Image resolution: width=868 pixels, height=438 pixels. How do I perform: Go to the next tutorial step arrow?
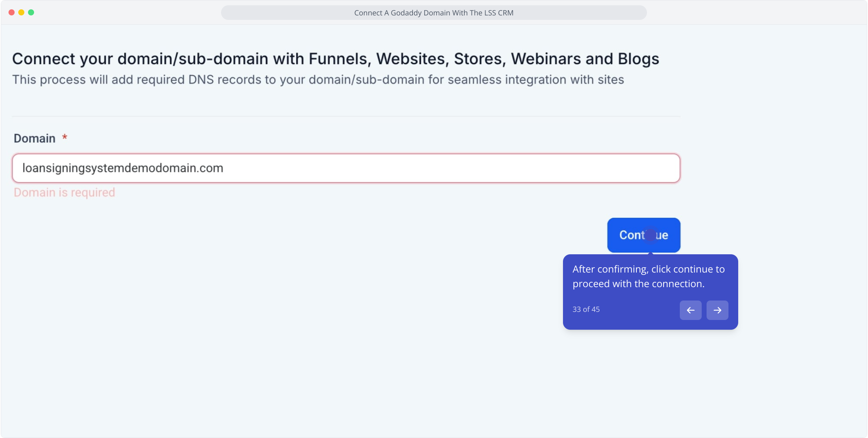pos(717,310)
